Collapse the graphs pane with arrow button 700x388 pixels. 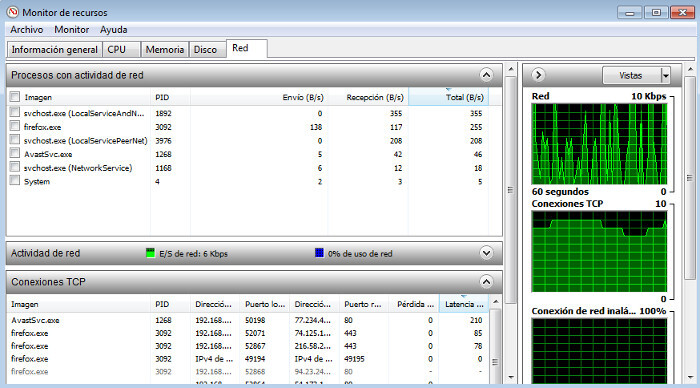point(538,75)
